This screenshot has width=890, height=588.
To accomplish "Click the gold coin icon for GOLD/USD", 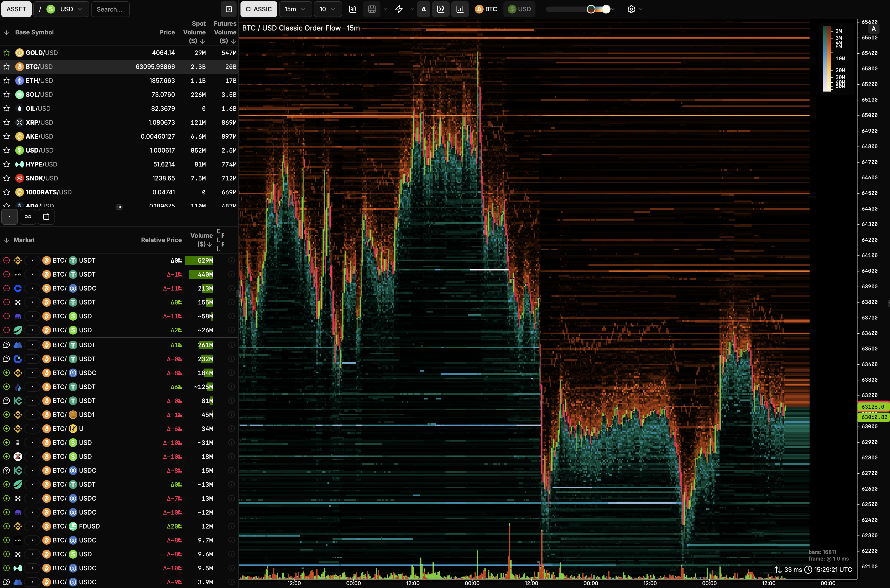I will (x=19, y=53).
